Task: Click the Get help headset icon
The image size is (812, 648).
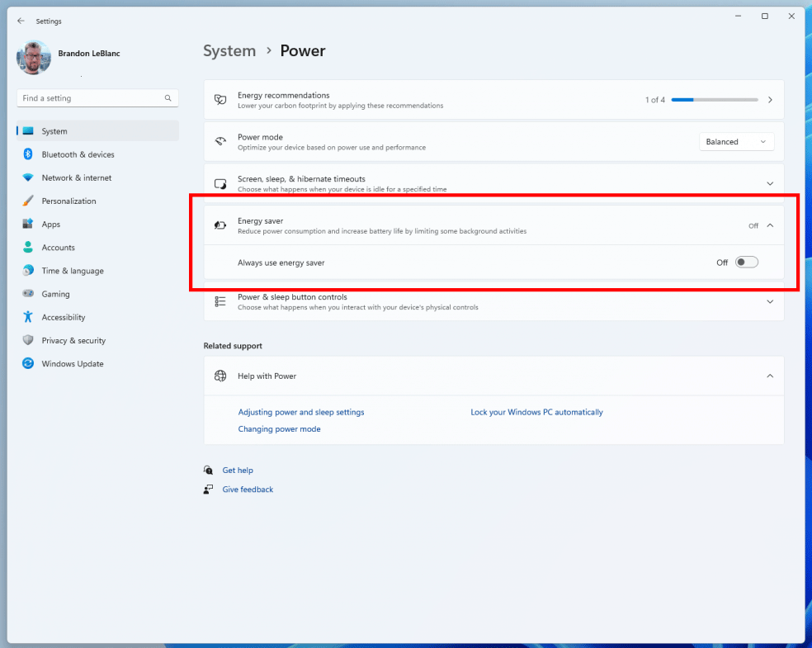Action: tap(209, 470)
